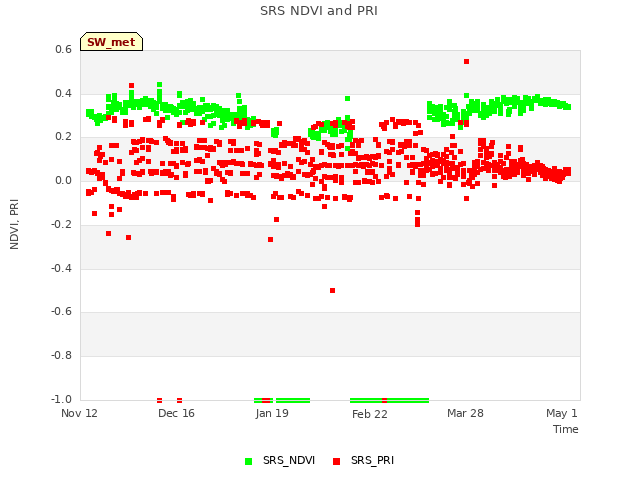640x480 pixels.
Task: Click the green SRS_NDVI legend marker
Action: click(248, 461)
